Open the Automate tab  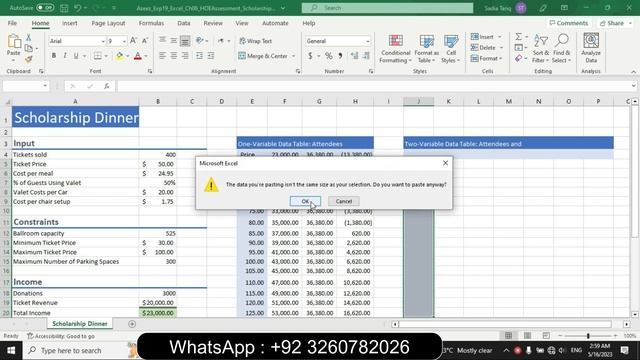(x=275, y=23)
